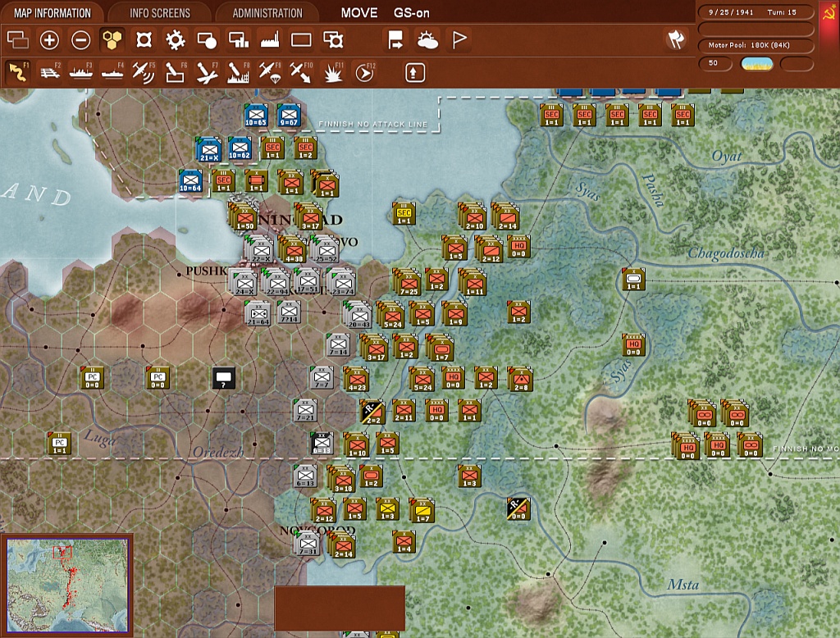The image size is (840, 638).
Task: Select the German unit labeled 7=31 at Novgorod
Action: coord(307,543)
